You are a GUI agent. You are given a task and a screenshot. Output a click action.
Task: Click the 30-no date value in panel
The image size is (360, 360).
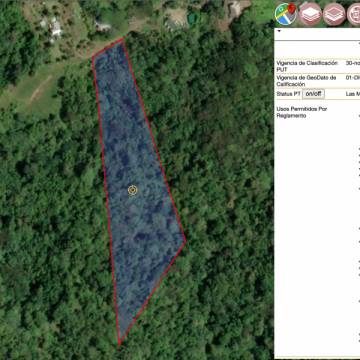coord(353,63)
